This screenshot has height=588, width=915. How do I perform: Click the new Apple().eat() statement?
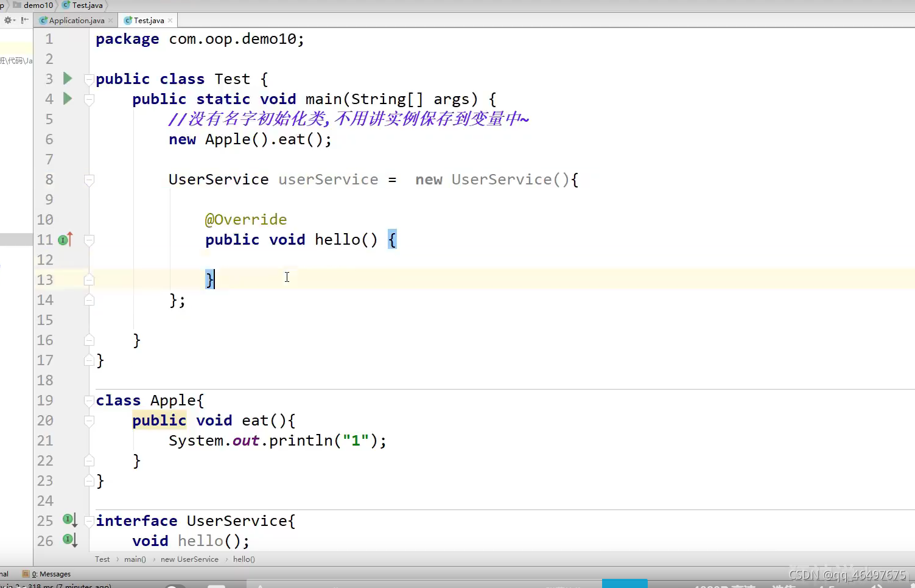point(250,139)
